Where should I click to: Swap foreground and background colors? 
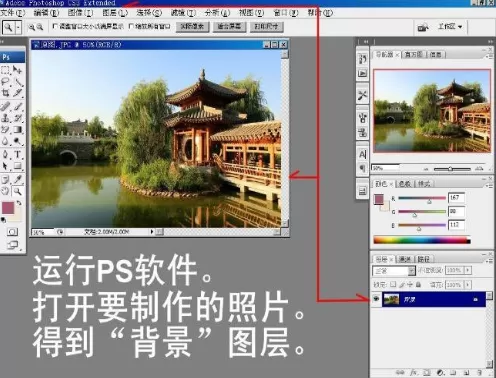[x=19, y=203]
